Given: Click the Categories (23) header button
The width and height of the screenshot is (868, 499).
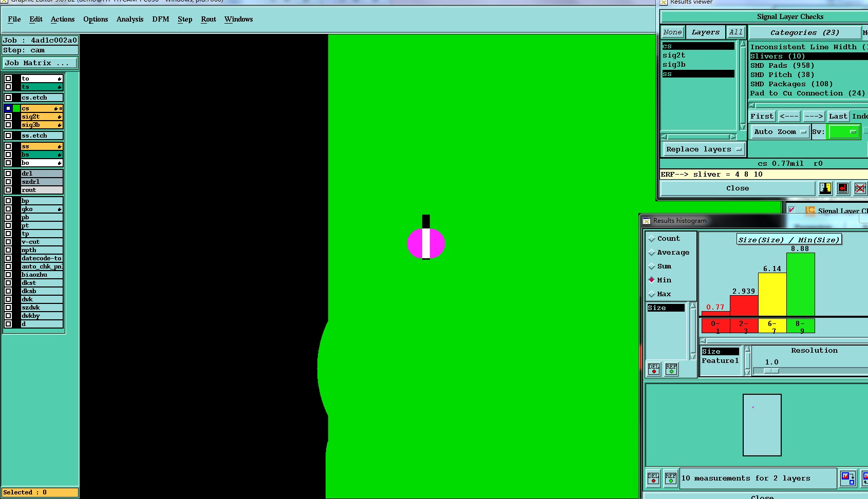Looking at the screenshot, I should click(x=805, y=32).
